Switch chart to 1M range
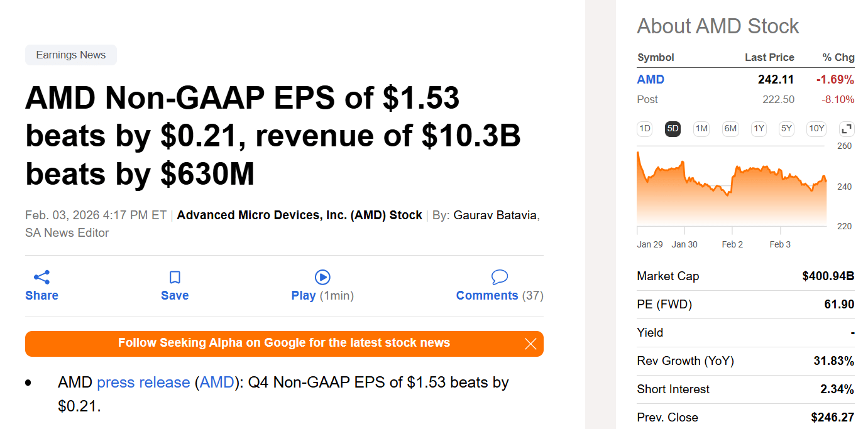 coord(701,129)
